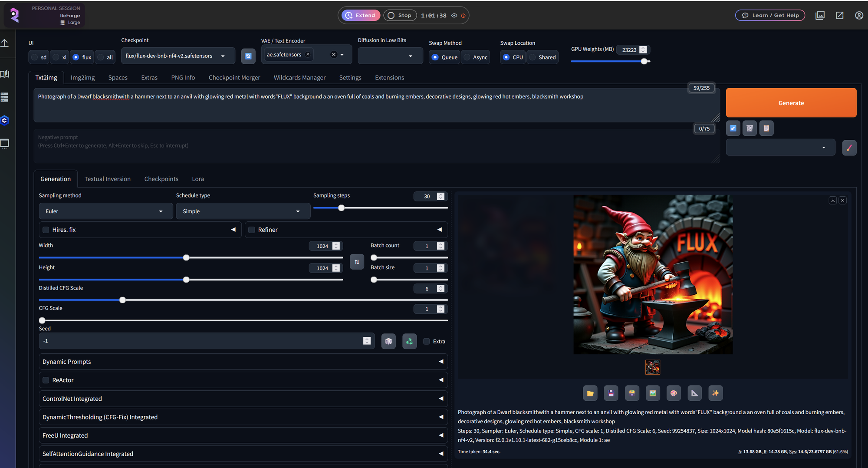Swap width and height with the arrows icon
868x468 pixels.
pos(357,262)
